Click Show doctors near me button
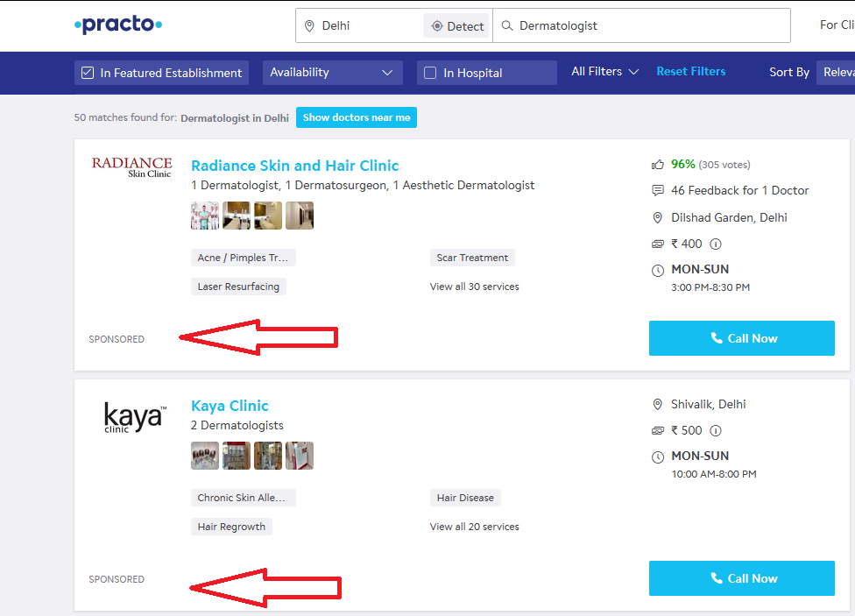 pyautogui.click(x=357, y=117)
